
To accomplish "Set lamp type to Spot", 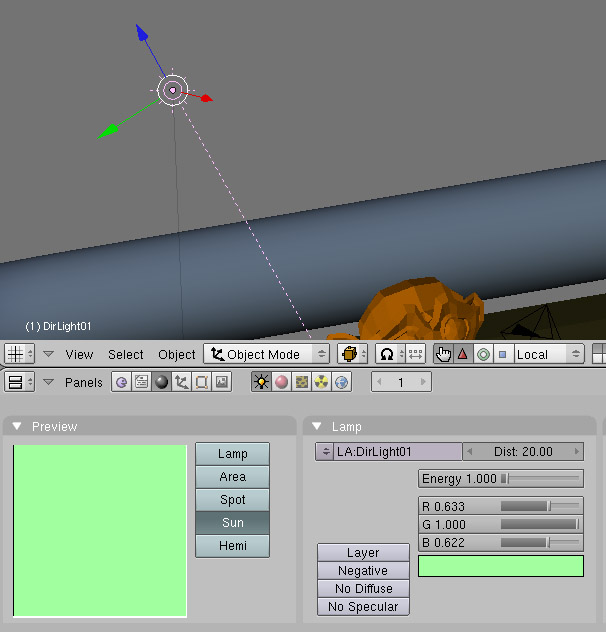I will [x=233, y=500].
